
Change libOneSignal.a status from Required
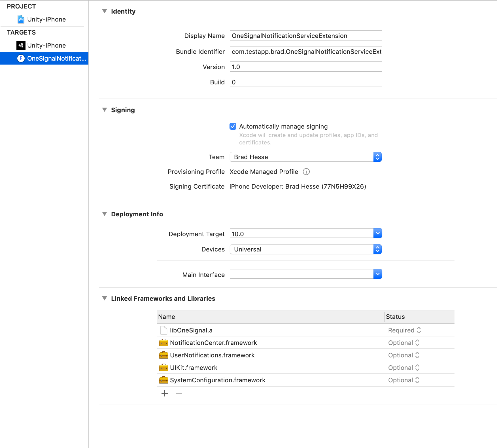tap(419, 330)
